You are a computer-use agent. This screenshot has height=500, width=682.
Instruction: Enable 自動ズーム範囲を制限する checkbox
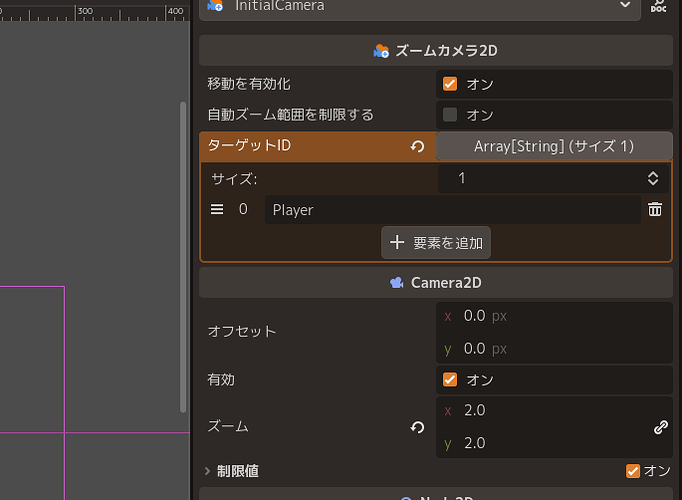[x=450, y=115]
